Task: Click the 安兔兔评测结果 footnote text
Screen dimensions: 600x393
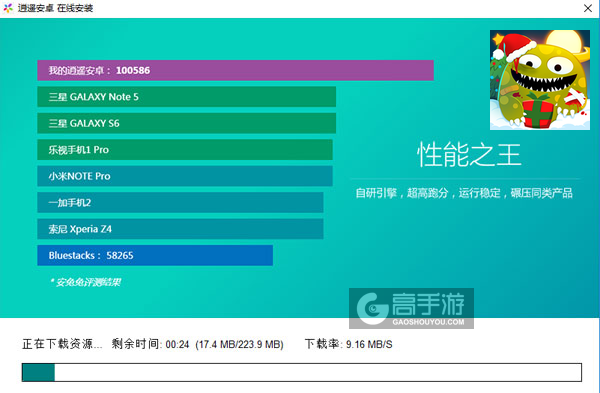Action: click(x=85, y=282)
